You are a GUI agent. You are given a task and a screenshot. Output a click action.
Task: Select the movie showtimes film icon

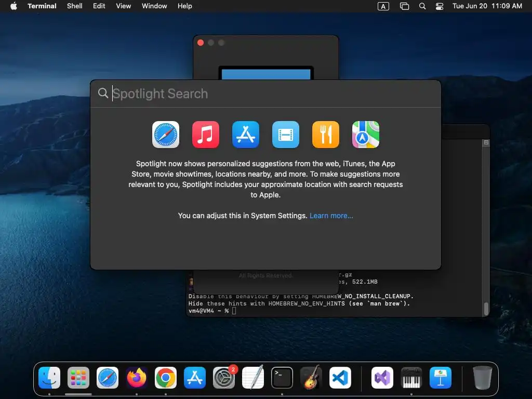point(286,135)
